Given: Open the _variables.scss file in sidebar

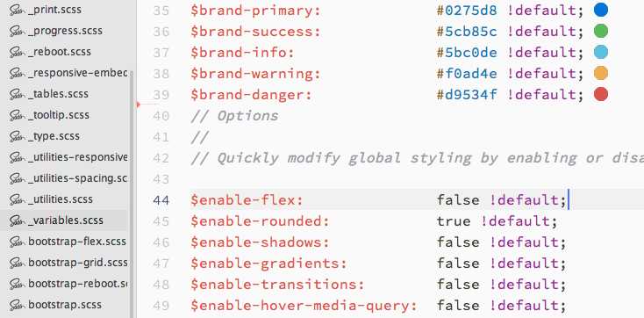Looking at the screenshot, I should 65,220.
